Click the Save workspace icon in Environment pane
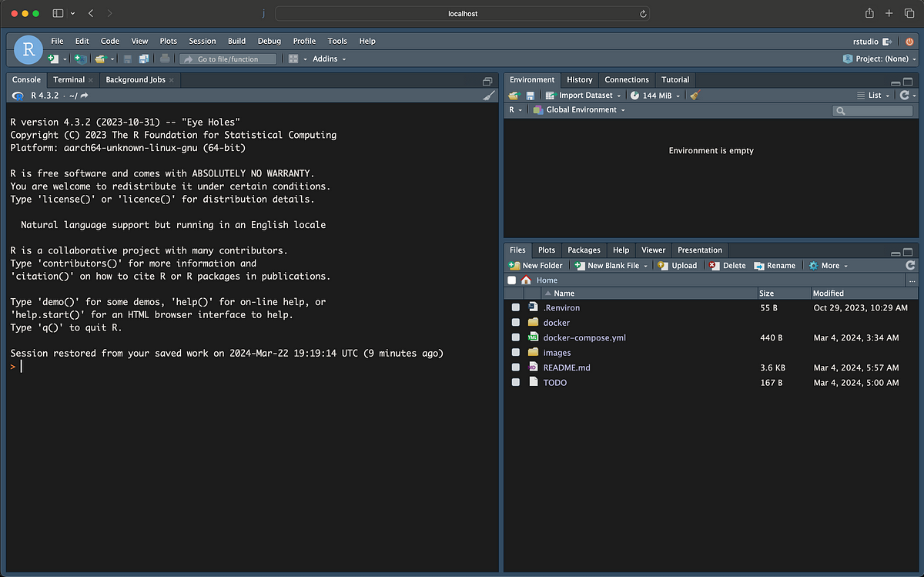The height and width of the screenshot is (577, 924). click(x=529, y=96)
